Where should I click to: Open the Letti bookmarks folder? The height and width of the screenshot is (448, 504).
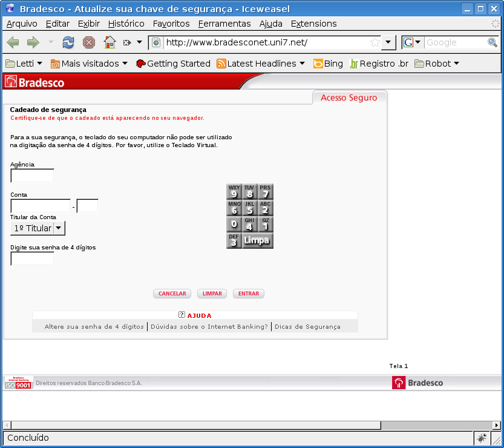click(x=24, y=64)
